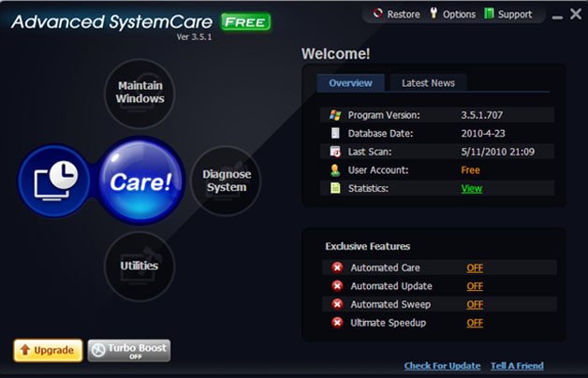Click the big blue Care! button
The image size is (588, 378).
click(x=141, y=181)
